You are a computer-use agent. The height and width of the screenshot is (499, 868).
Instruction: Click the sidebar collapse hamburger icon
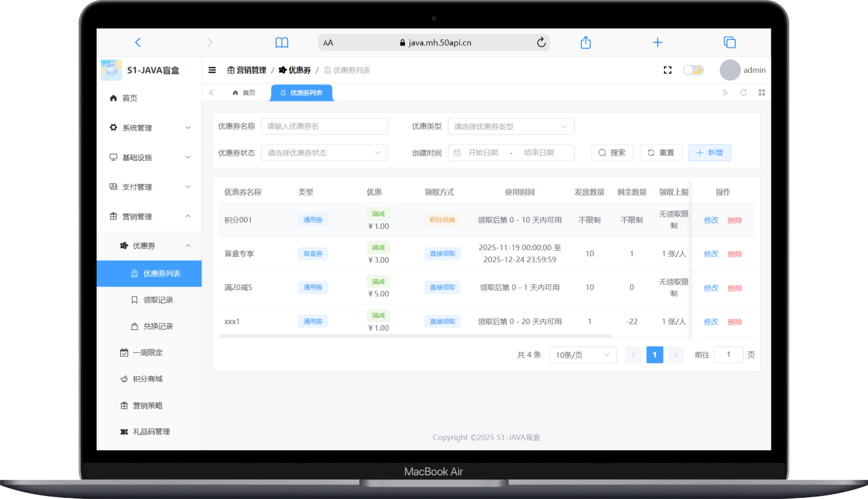coord(212,70)
